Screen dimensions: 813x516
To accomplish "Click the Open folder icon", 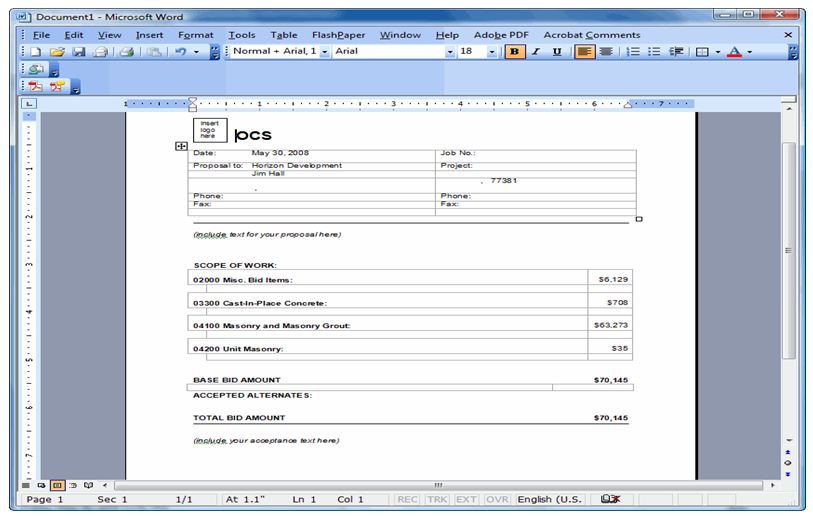I will 57,51.
